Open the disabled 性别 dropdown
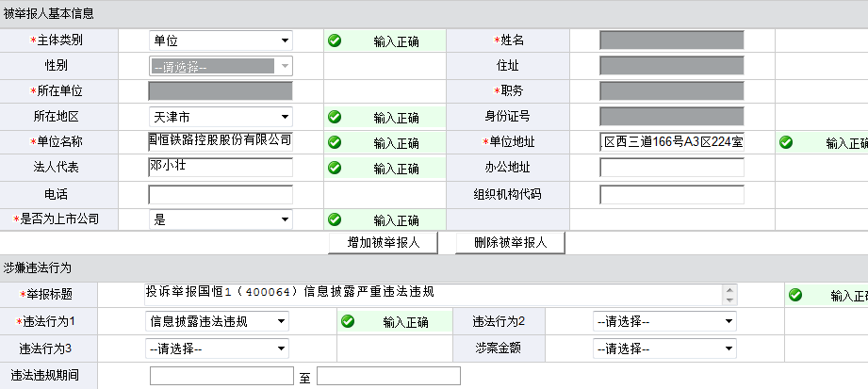This screenshot has width=868, height=389. (x=221, y=66)
